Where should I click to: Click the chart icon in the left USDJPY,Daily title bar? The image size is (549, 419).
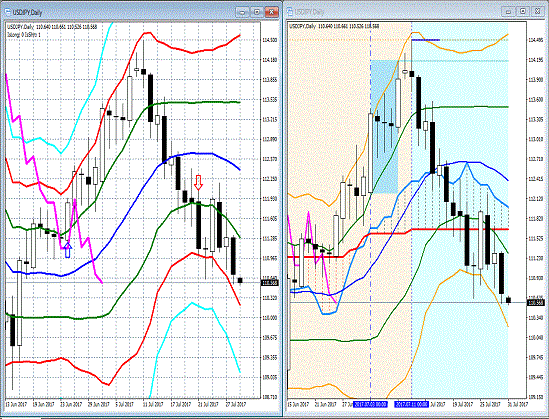click(x=7, y=12)
